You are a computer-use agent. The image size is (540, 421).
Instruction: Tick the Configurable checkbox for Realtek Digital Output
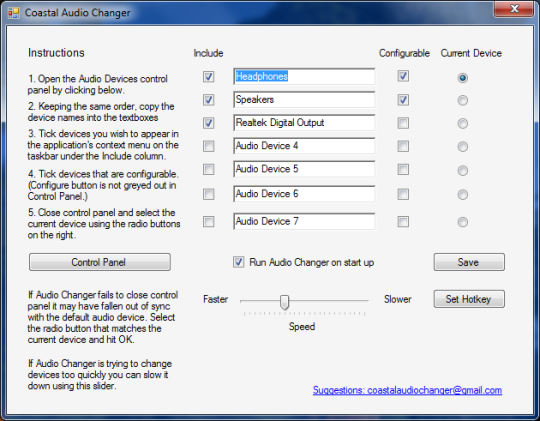click(x=403, y=123)
